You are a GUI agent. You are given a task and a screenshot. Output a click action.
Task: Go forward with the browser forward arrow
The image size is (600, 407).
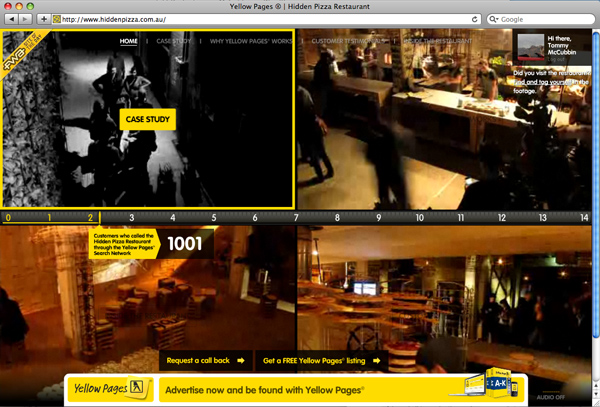click(25, 19)
